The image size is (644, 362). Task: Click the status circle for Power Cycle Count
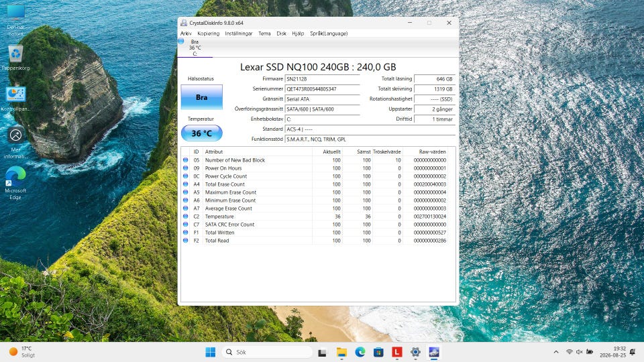[x=185, y=176]
